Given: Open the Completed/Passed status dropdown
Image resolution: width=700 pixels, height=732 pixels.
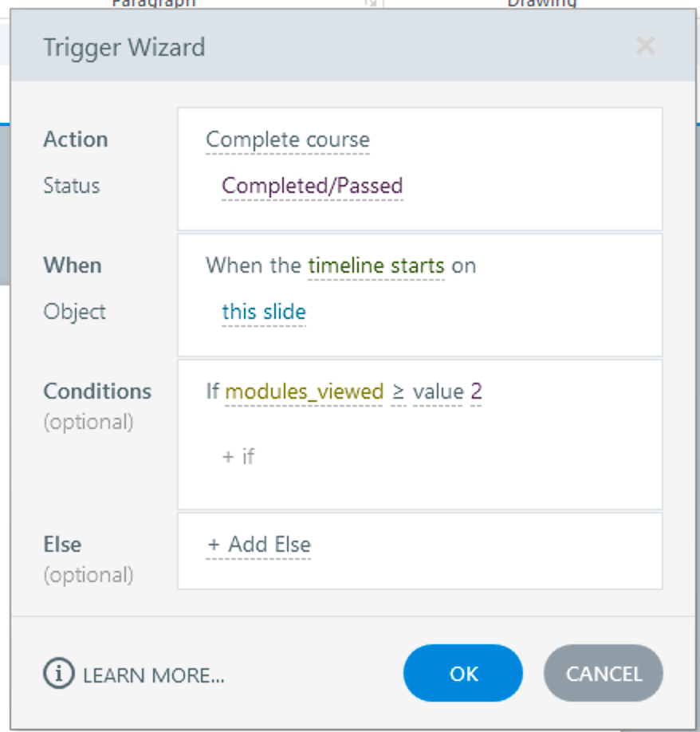Looking at the screenshot, I should 312,186.
